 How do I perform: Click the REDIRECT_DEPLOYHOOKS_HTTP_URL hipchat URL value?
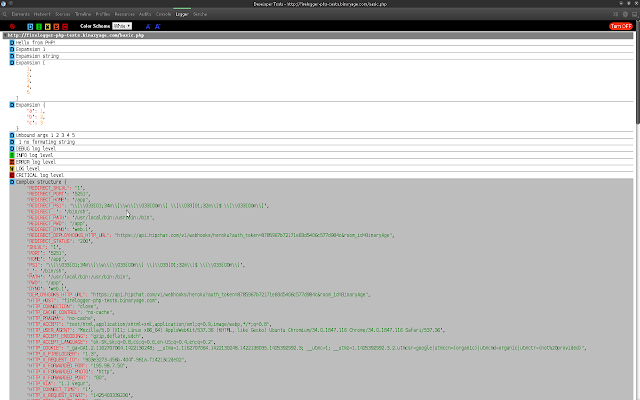[255, 236]
